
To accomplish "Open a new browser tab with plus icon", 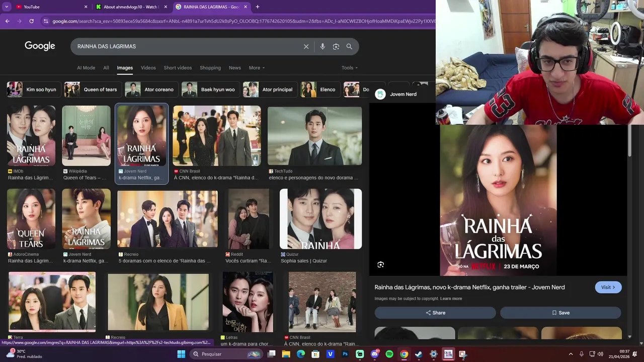I will pyautogui.click(x=258, y=7).
